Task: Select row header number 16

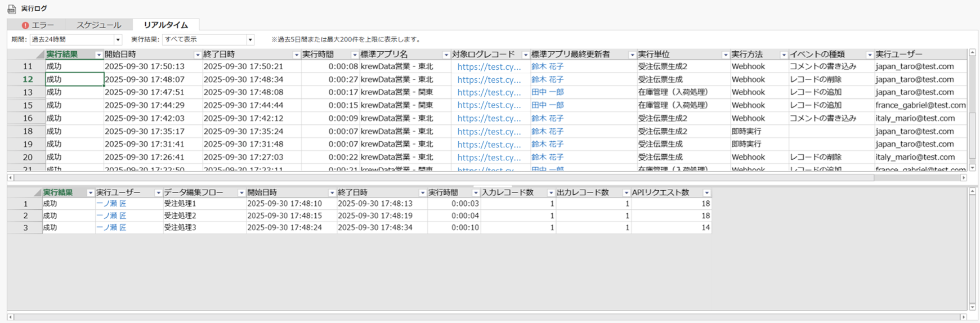Action: click(x=27, y=118)
